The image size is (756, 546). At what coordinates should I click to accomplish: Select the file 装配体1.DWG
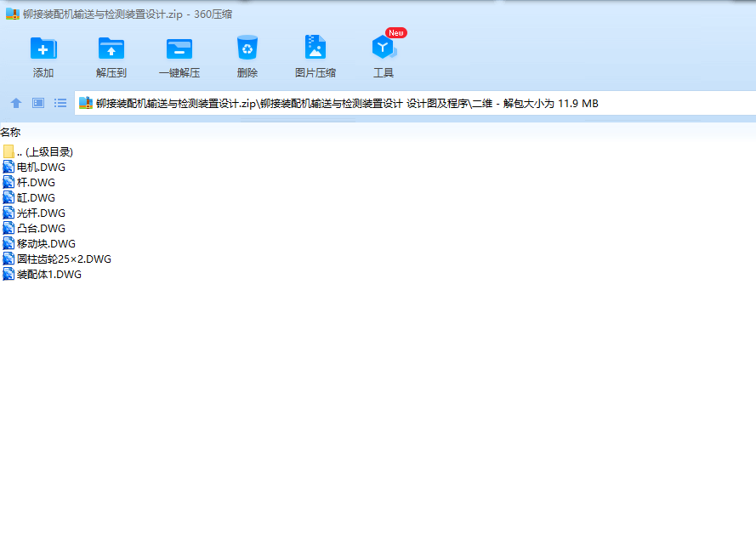tap(42, 275)
